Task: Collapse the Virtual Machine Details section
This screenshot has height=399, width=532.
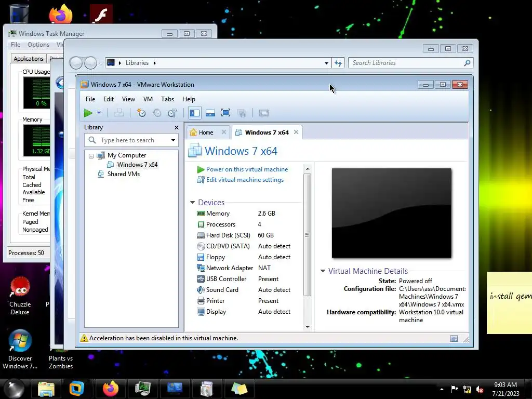Action: click(323, 271)
